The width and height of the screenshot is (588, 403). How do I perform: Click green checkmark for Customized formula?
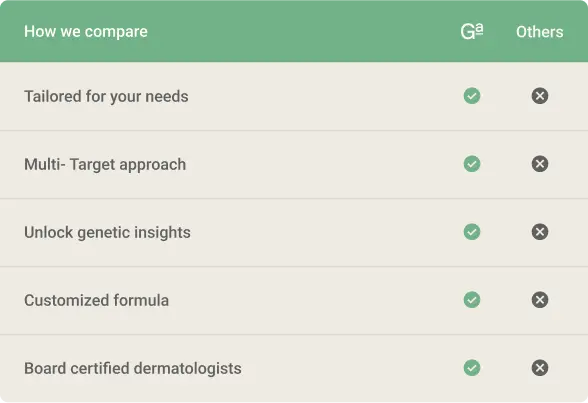[x=472, y=300]
